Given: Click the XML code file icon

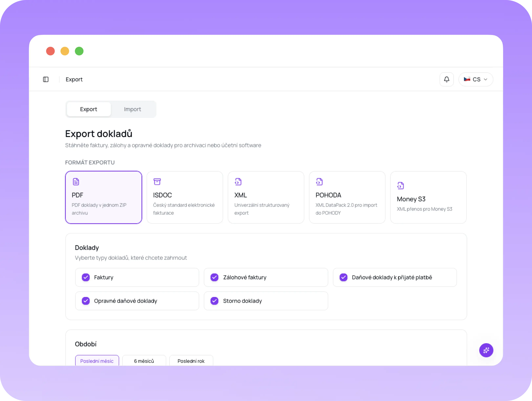Looking at the screenshot, I should pos(238,182).
